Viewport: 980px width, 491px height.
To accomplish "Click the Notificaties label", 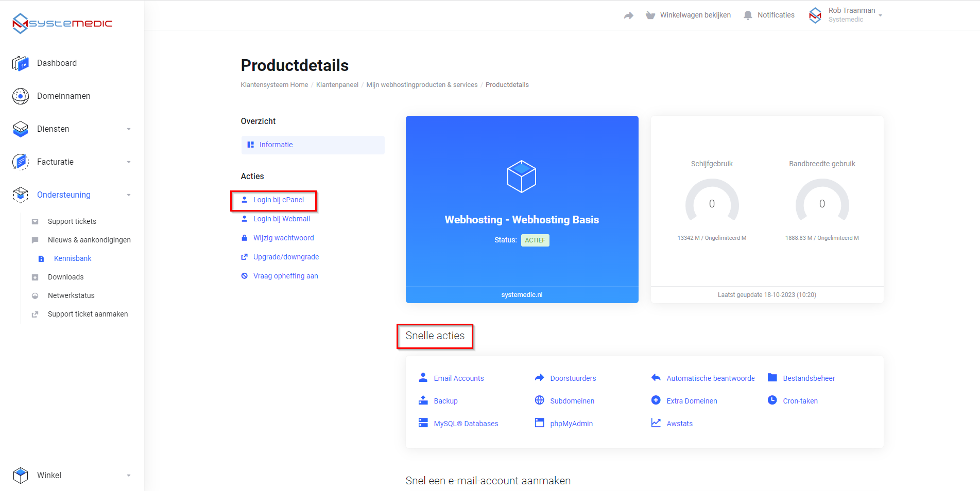I will 776,15.
